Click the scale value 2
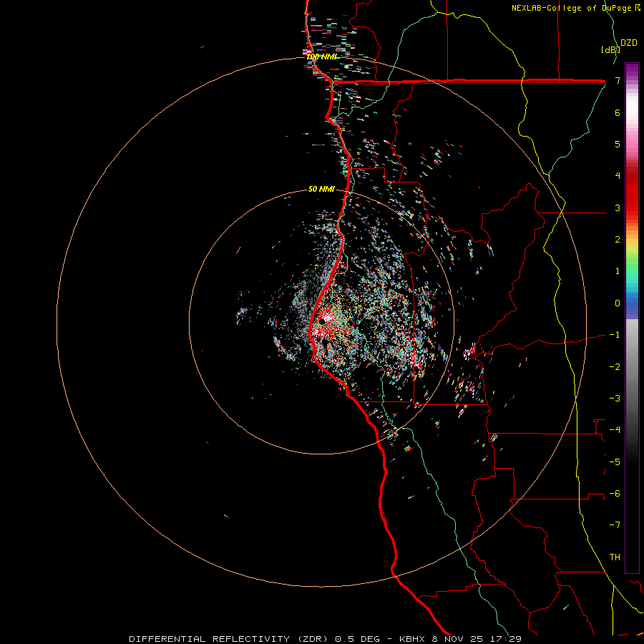This screenshot has height=644, width=644. pyautogui.click(x=618, y=240)
